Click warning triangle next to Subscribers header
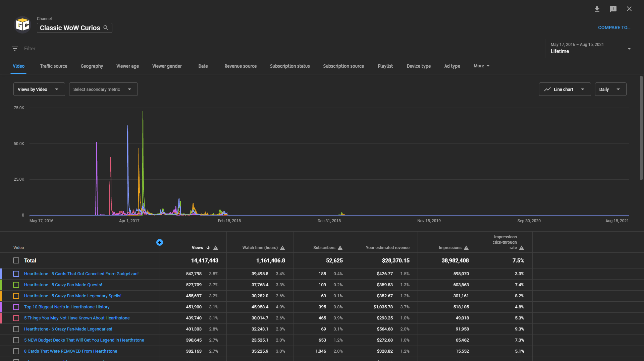Image resolution: width=644 pixels, height=361 pixels. (x=340, y=248)
